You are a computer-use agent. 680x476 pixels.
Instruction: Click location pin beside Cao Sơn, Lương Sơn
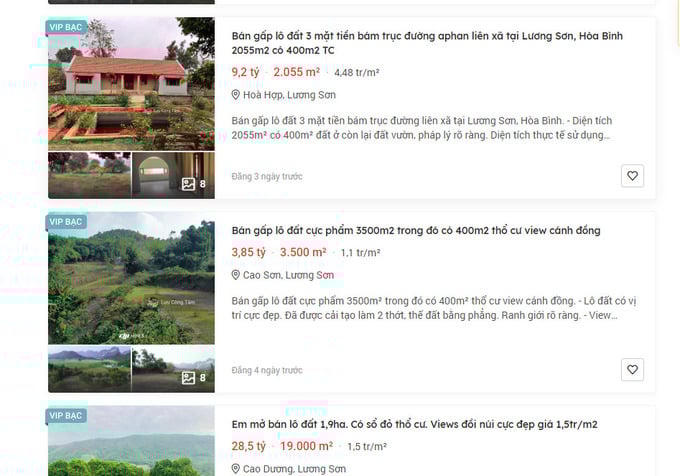(x=235, y=275)
